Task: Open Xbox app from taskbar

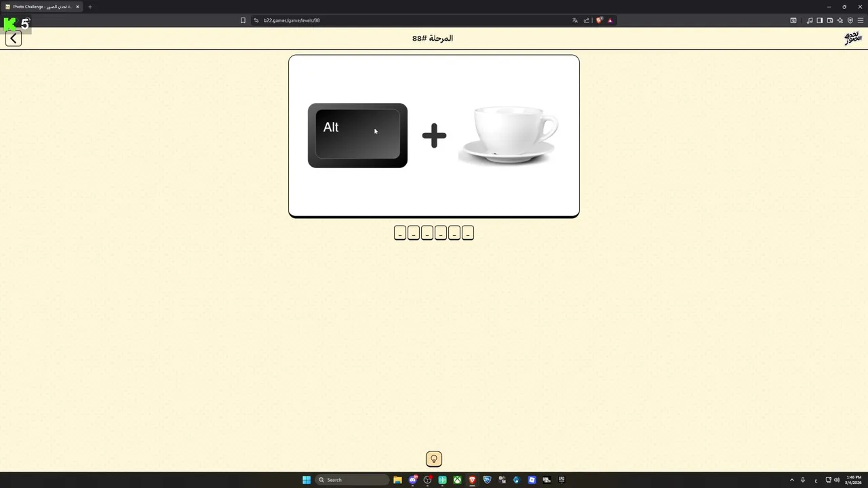Action: coord(457,480)
